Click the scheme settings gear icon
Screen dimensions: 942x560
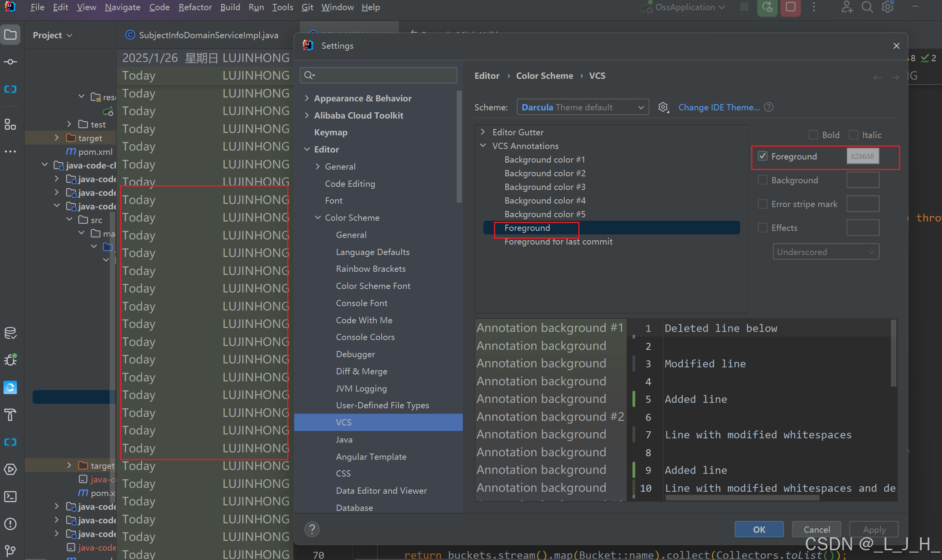coord(663,107)
